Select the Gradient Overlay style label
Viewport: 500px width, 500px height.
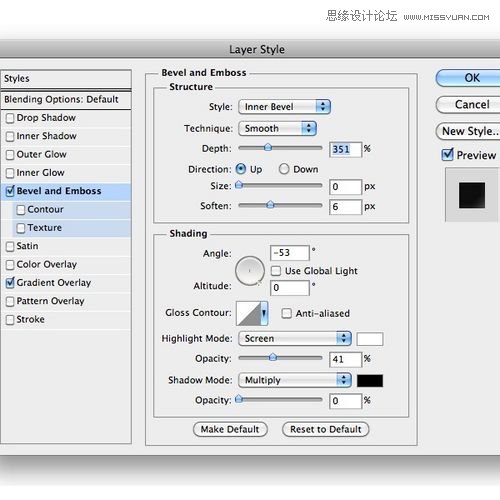(x=54, y=283)
